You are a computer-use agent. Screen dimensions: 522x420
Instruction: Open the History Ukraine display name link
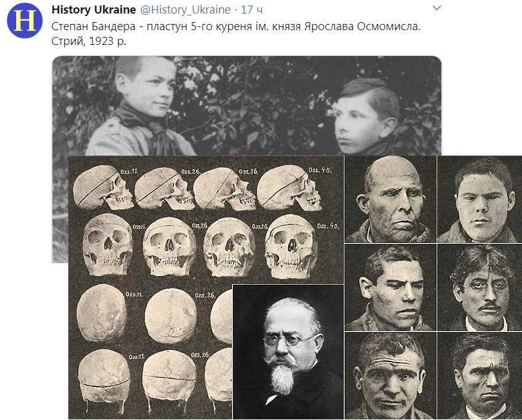click(x=93, y=10)
